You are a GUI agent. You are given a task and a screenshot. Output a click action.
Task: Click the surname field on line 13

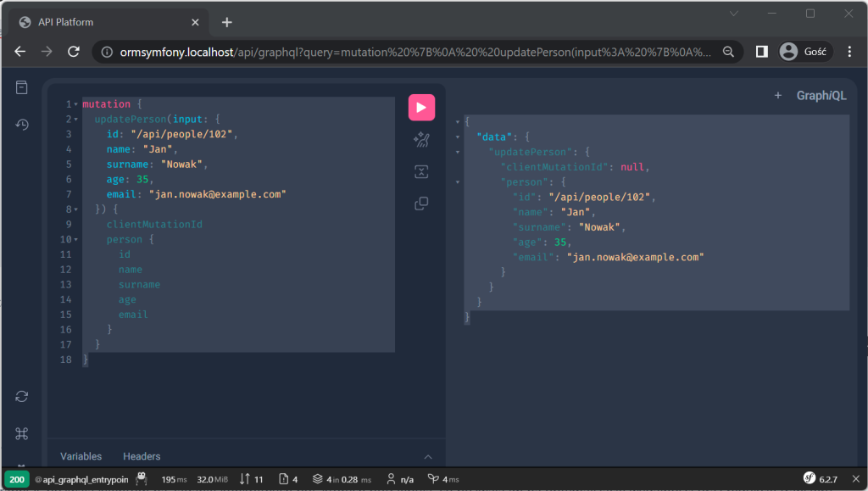pyautogui.click(x=140, y=285)
